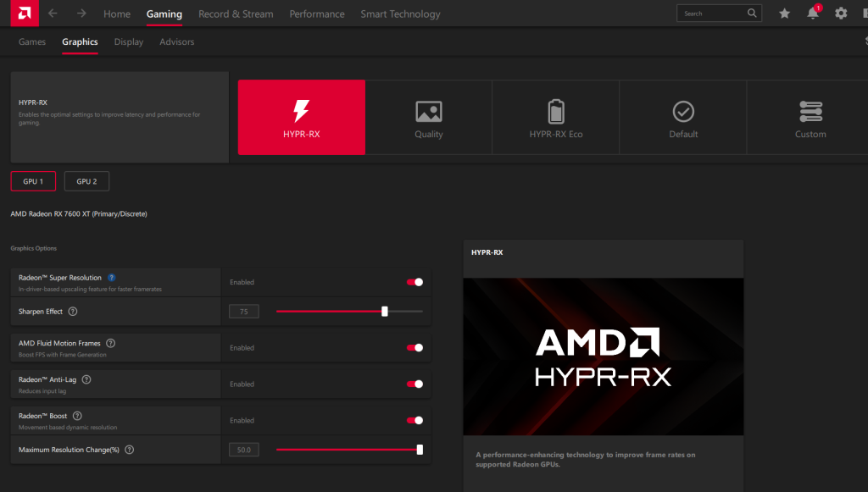Open favorites via the star icon
Viewport: 868px width, 492px height.
(x=784, y=14)
